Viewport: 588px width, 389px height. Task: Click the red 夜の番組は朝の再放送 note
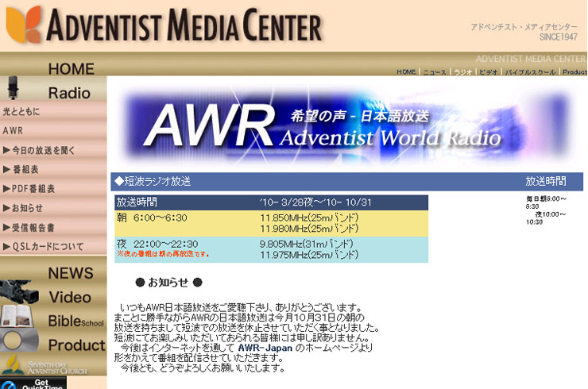click(x=163, y=254)
